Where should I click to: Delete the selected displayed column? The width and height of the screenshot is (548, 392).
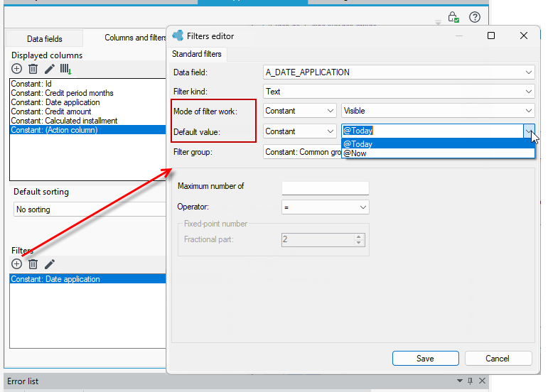point(33,69)
